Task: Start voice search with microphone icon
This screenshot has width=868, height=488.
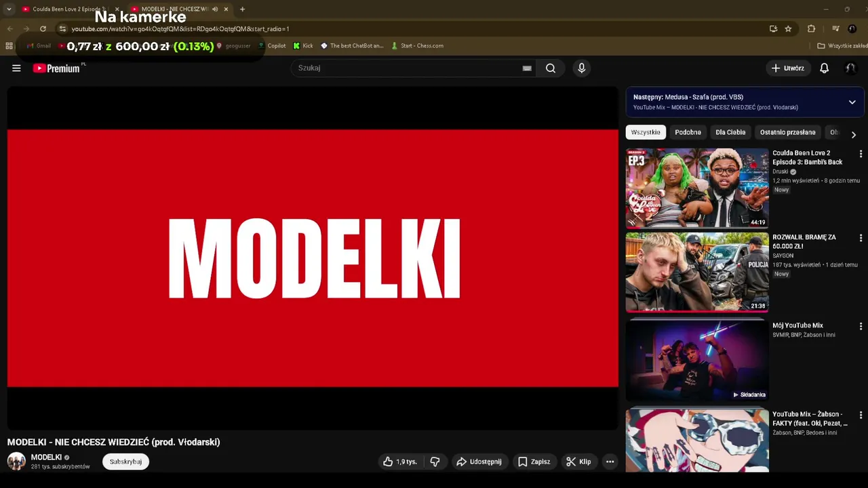Action: 581,68
